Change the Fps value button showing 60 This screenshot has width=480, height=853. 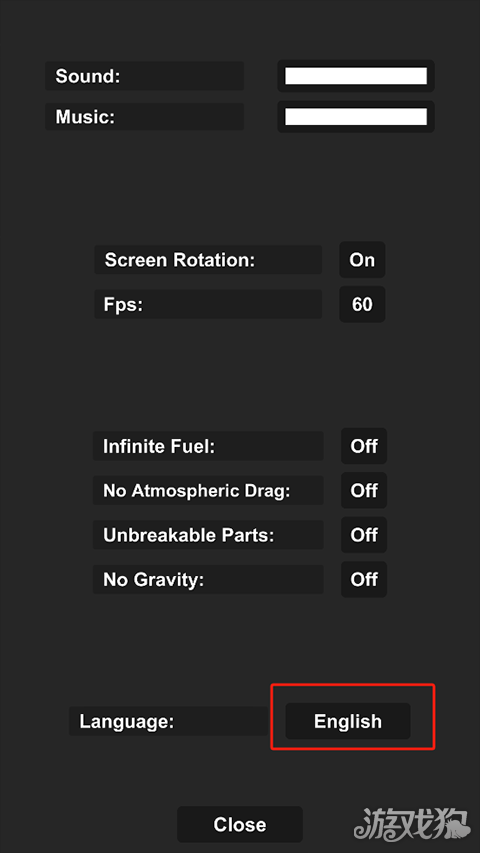coord(362,304)
